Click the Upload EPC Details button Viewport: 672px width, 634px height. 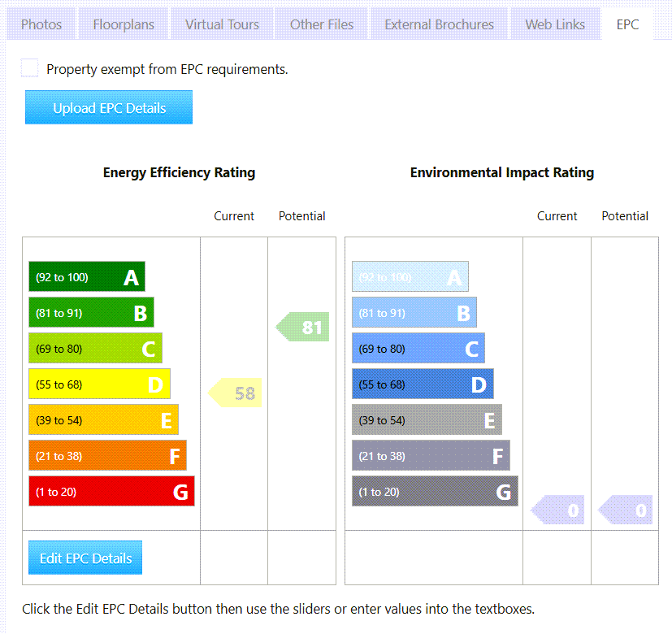pos(109,107)
